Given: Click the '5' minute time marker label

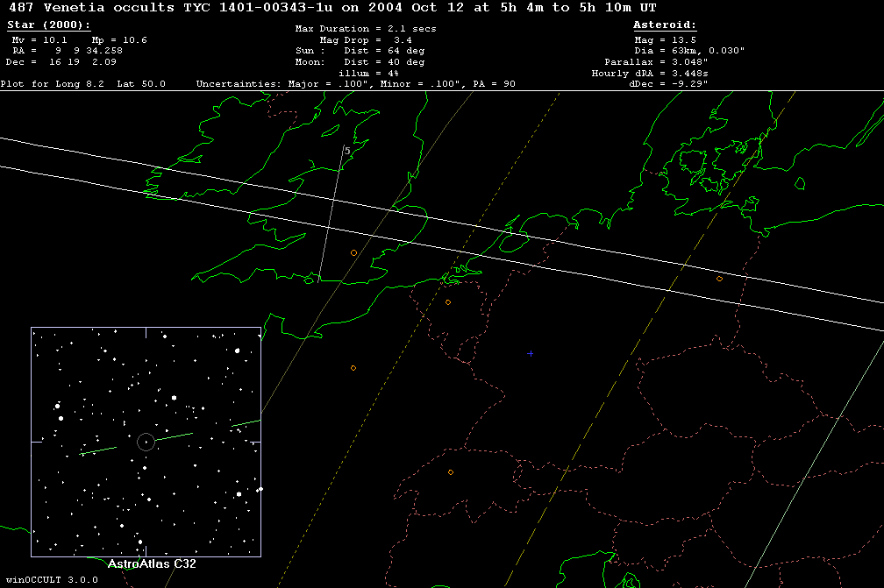Looking at the screenshot, I should tap(347, 151).
